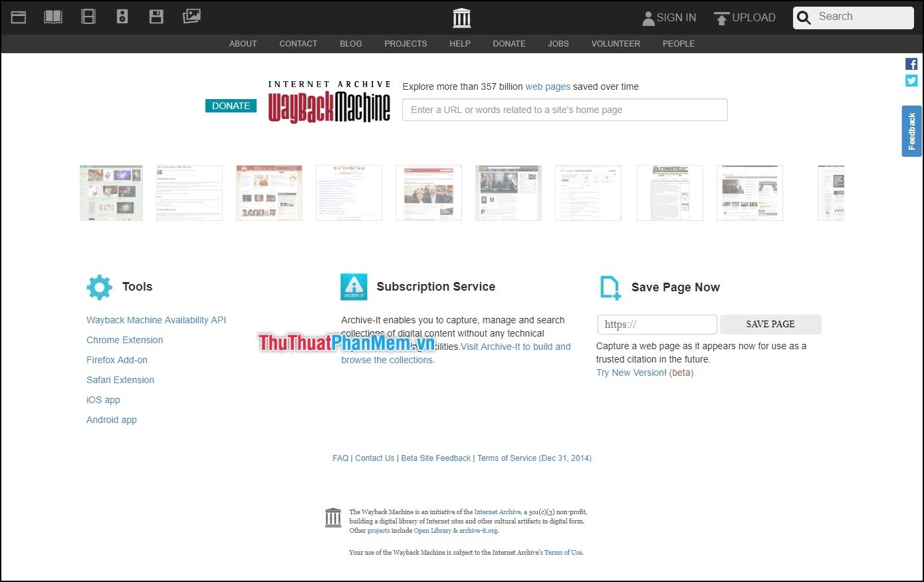Click the Archive-It subscription service icon
924x582 pixels.
(354, 287)
